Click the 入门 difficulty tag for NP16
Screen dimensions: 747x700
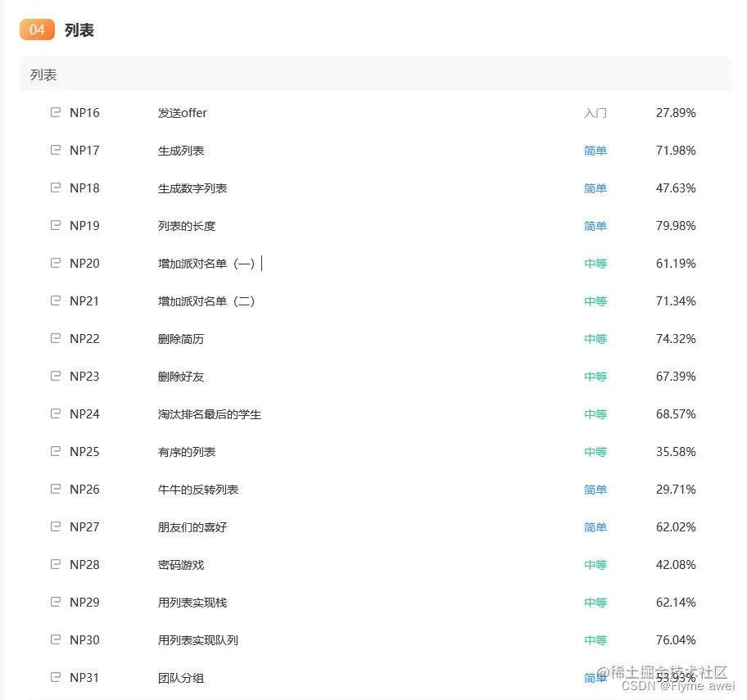tap(595, 112)
